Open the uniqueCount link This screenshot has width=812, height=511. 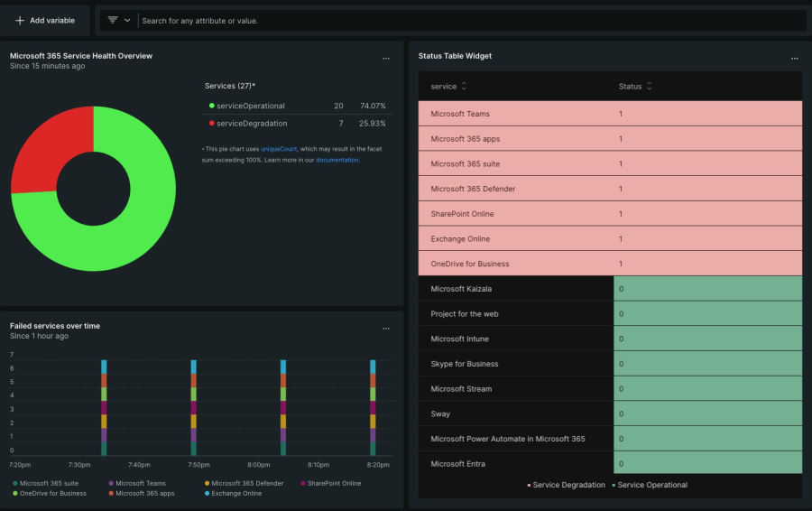279,149
